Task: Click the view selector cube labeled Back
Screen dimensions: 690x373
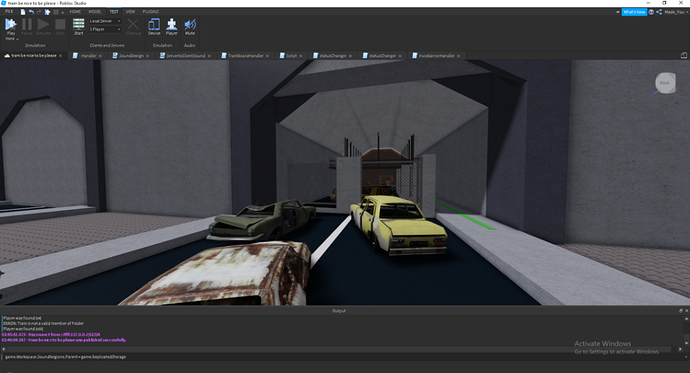Action: pos(665,83)
